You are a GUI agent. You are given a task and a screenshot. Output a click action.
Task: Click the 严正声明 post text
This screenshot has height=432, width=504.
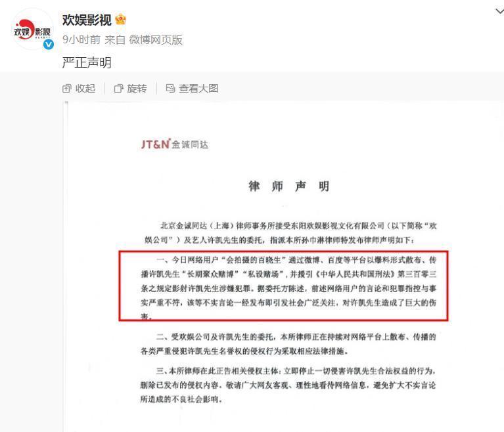87,62
